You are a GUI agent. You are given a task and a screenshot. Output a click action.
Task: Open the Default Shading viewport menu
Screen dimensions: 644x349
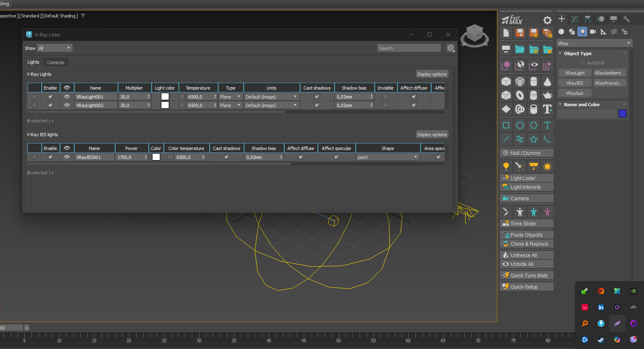60,16
